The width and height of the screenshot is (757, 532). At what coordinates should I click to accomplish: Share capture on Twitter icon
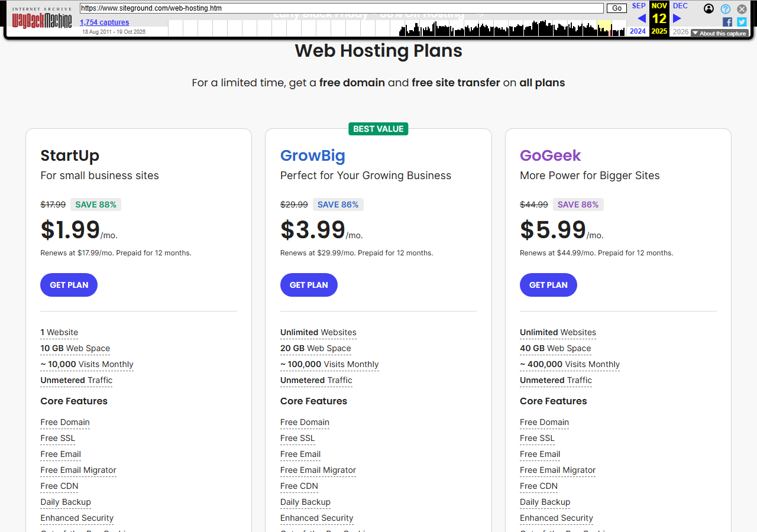point(742,22)
